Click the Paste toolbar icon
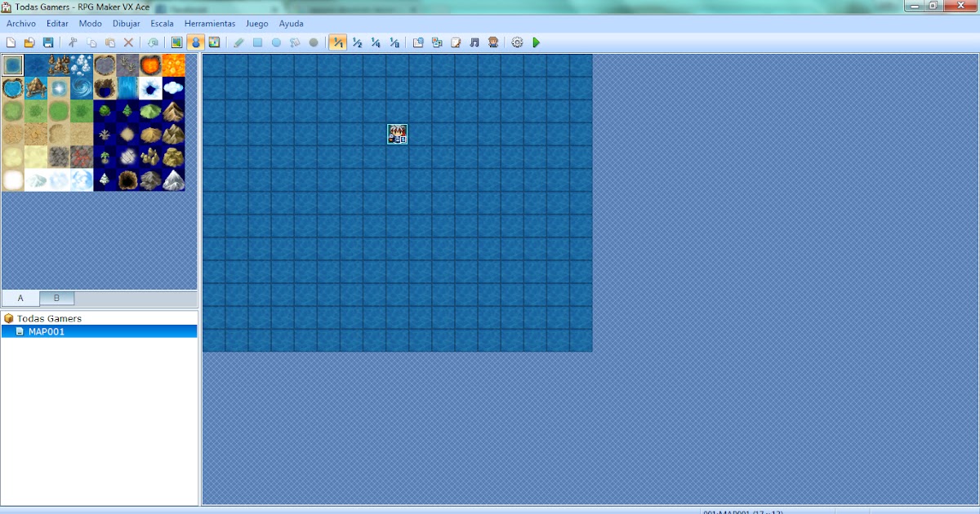Image resolution: width=980 pixels, height=514 pixels. point(110,42)
